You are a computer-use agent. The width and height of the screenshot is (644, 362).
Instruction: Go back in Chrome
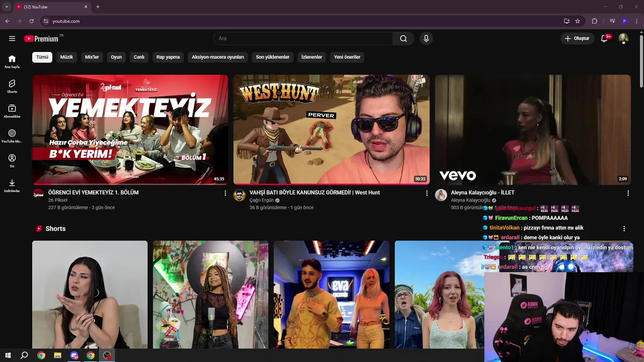[x=7, y=21]
